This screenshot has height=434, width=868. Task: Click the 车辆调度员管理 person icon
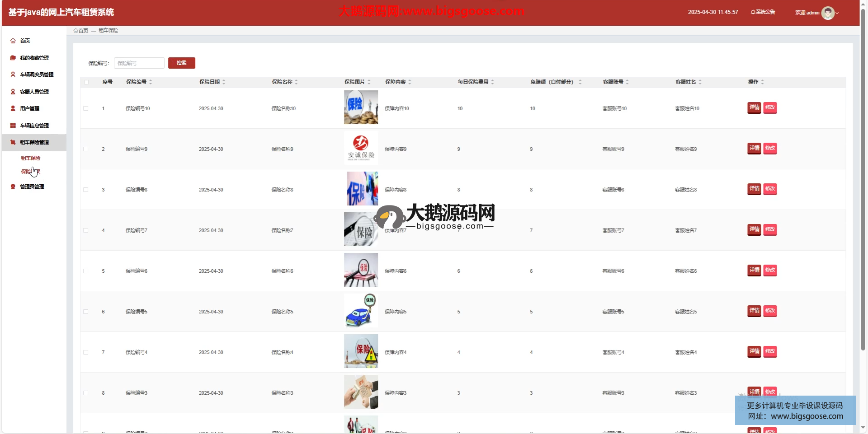(x=13, y=75)
